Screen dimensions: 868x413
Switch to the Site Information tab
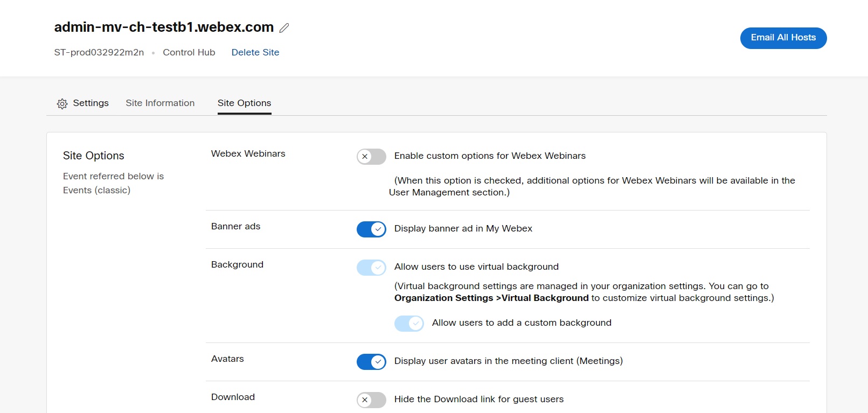click(160, 103)
